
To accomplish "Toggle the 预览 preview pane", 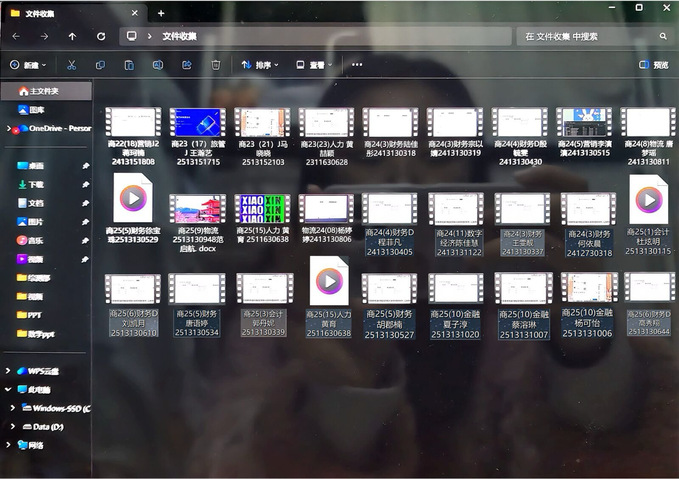I will click(x=653, y=65).
